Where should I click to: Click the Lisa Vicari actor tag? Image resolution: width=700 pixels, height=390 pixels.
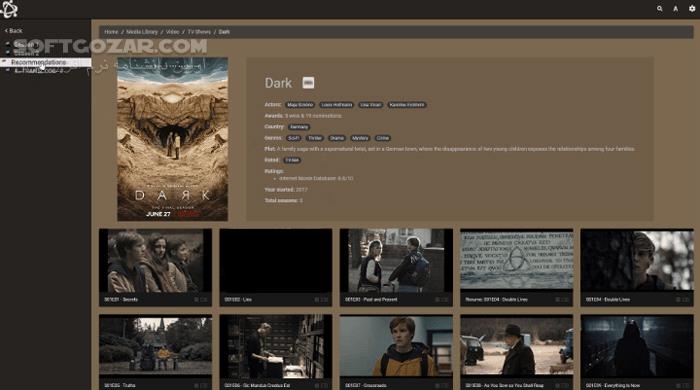coord(371,105)
